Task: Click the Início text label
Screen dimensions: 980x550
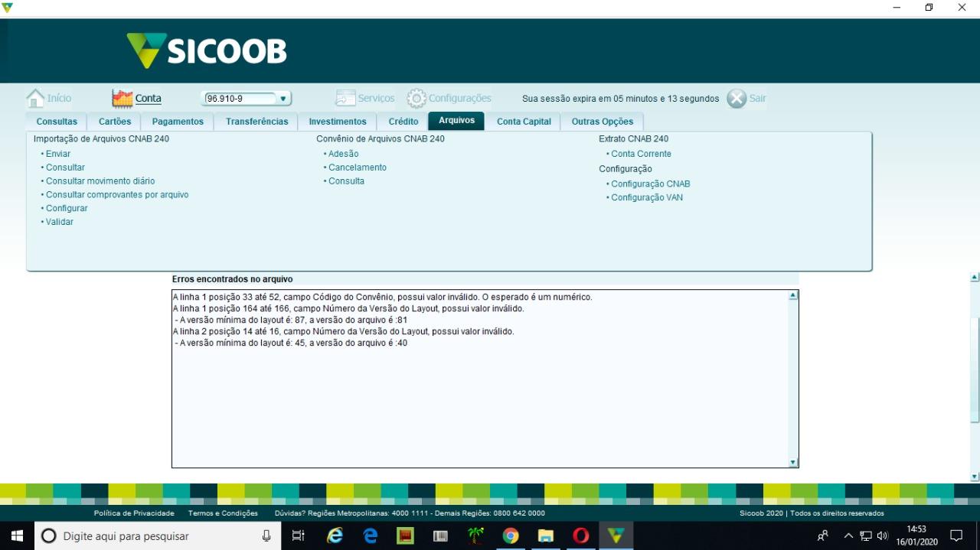Action: 59,99
